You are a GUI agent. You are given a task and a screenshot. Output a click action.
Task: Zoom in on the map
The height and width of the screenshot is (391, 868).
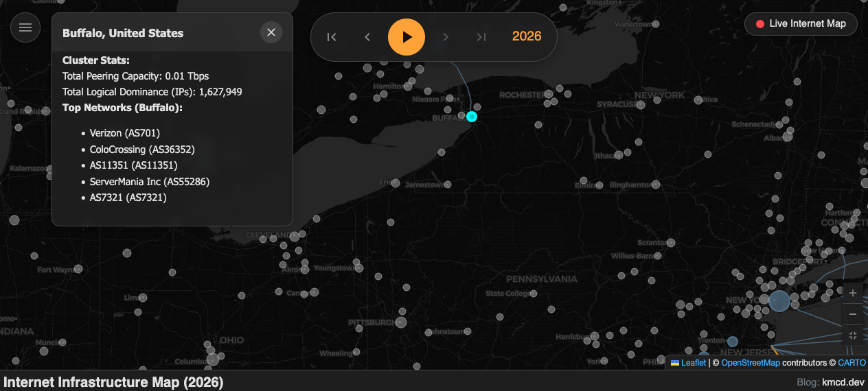tap(853, 293)
